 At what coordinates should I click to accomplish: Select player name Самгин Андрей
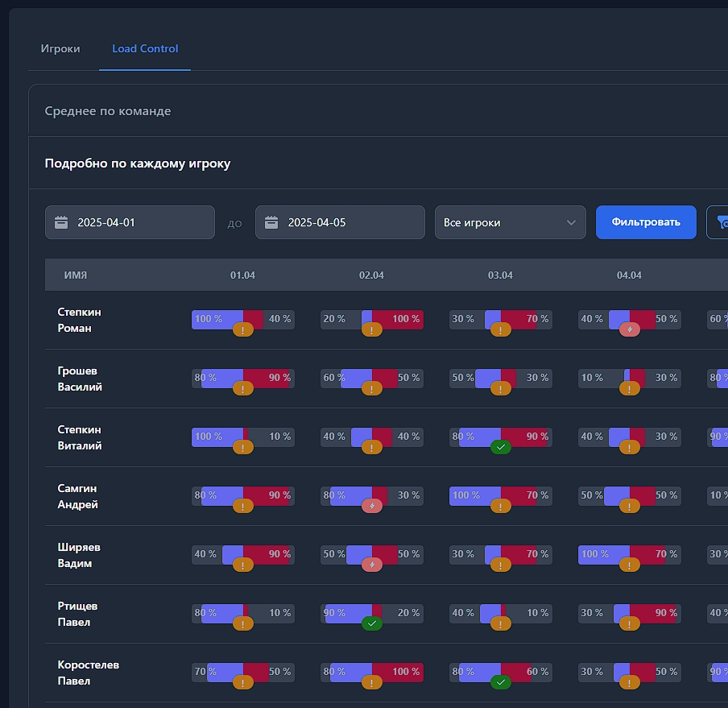tap(78, 496)
